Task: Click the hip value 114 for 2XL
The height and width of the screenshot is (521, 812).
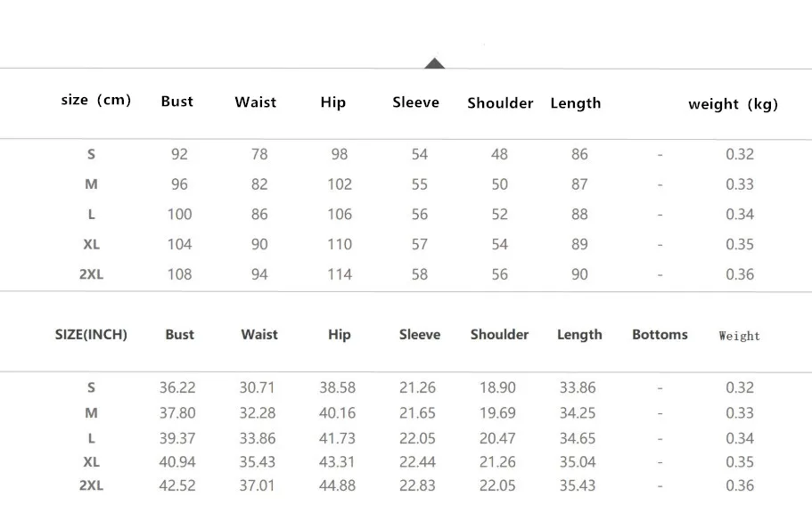Action: pos(340,274)
